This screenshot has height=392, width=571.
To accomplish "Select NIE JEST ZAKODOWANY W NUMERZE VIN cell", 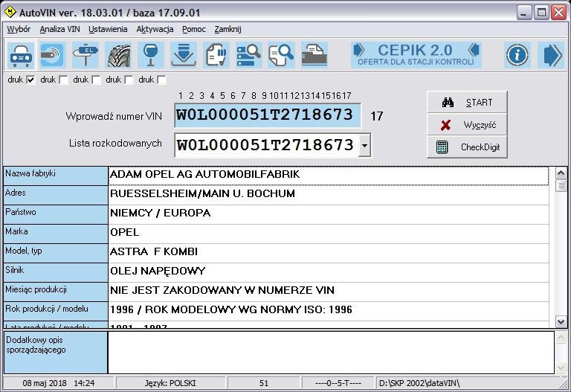I will pyautogui.click(x=329, y=292).
